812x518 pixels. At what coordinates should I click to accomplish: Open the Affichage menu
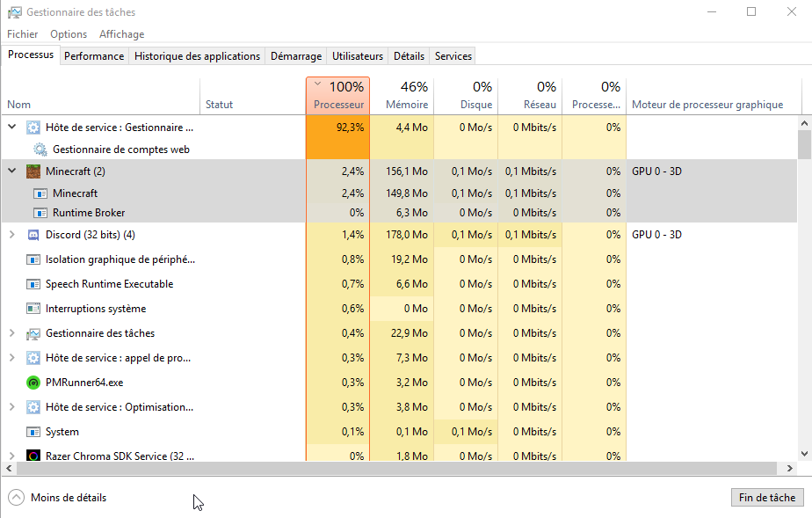(x=121, y=34)
